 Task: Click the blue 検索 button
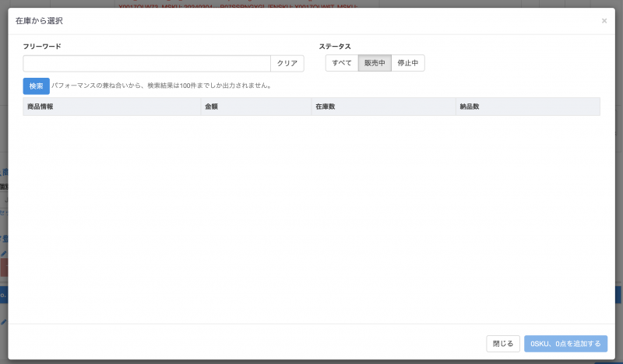[x=36, y=86]
